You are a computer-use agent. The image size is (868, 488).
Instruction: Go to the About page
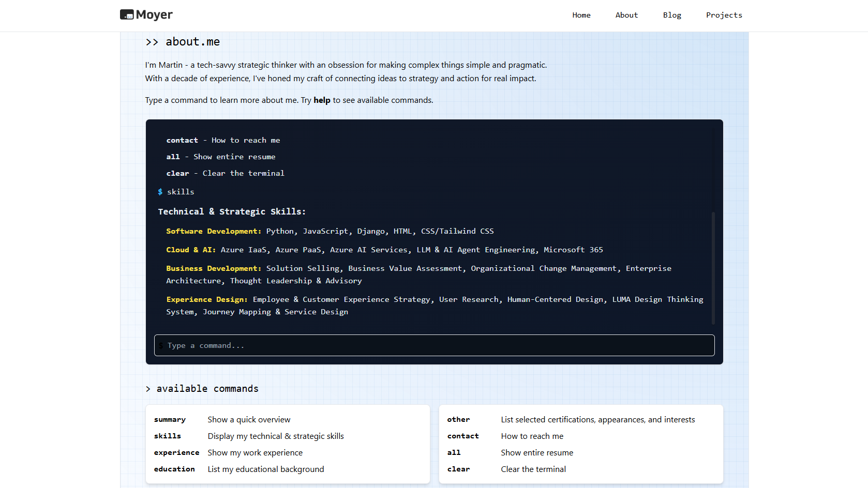pyautogui.click(x=626, y=15)
